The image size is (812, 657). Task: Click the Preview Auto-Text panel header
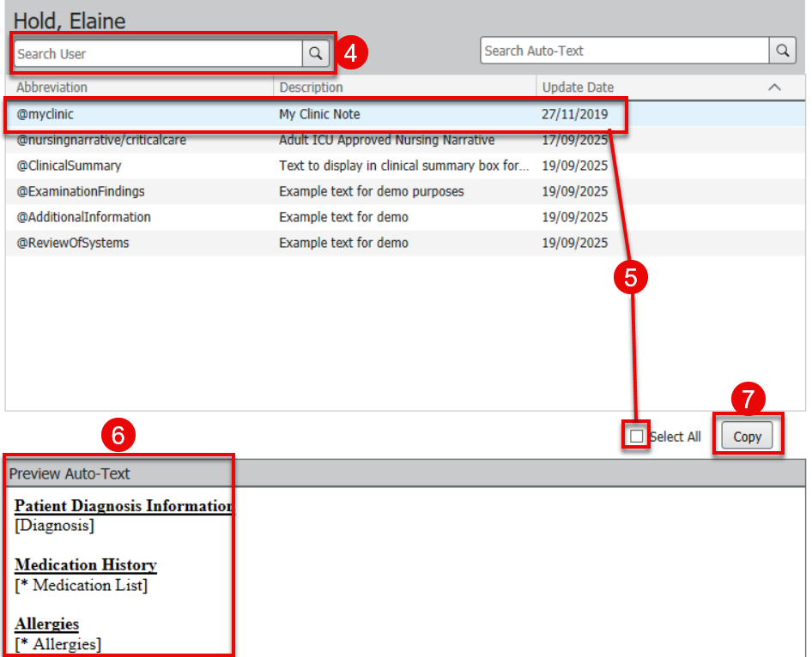coord(70,473)
